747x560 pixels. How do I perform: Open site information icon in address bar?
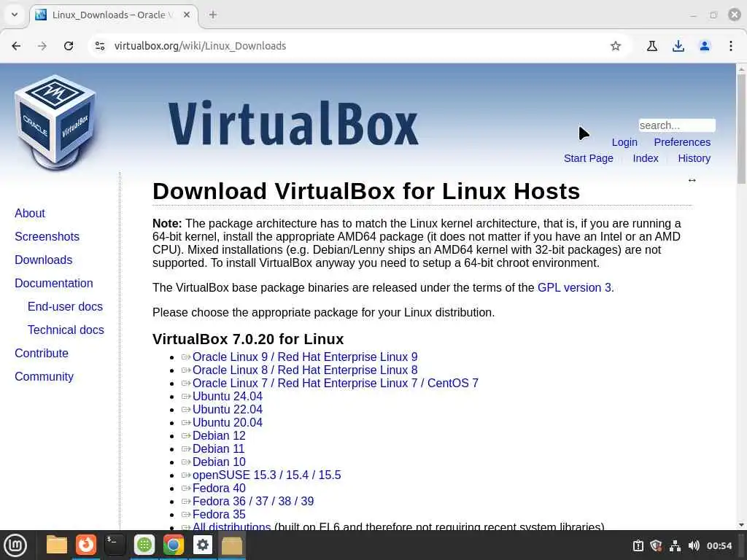tap(100, 46)
